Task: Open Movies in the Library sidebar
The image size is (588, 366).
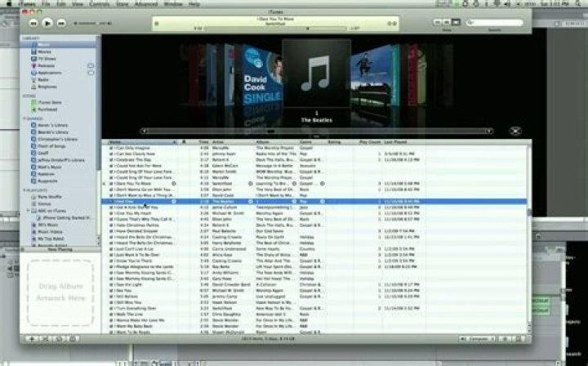Action: 45,50
